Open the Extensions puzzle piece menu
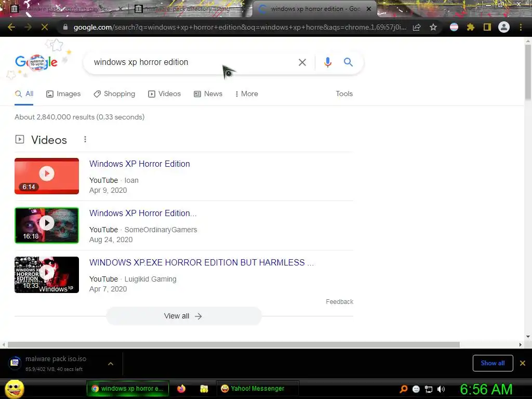 pos(471,27)
